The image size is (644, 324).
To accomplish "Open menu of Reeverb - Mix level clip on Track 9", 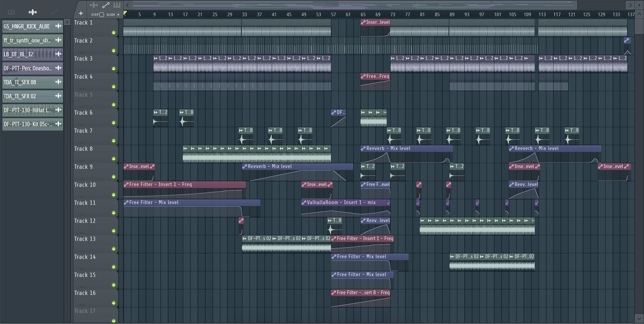I will [x=245, y=167].
